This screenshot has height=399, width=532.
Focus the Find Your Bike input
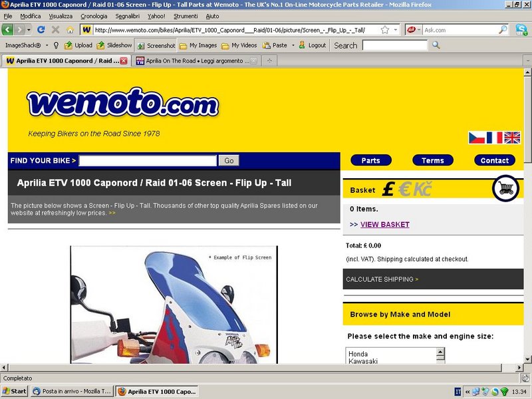[x=148, y=160]
